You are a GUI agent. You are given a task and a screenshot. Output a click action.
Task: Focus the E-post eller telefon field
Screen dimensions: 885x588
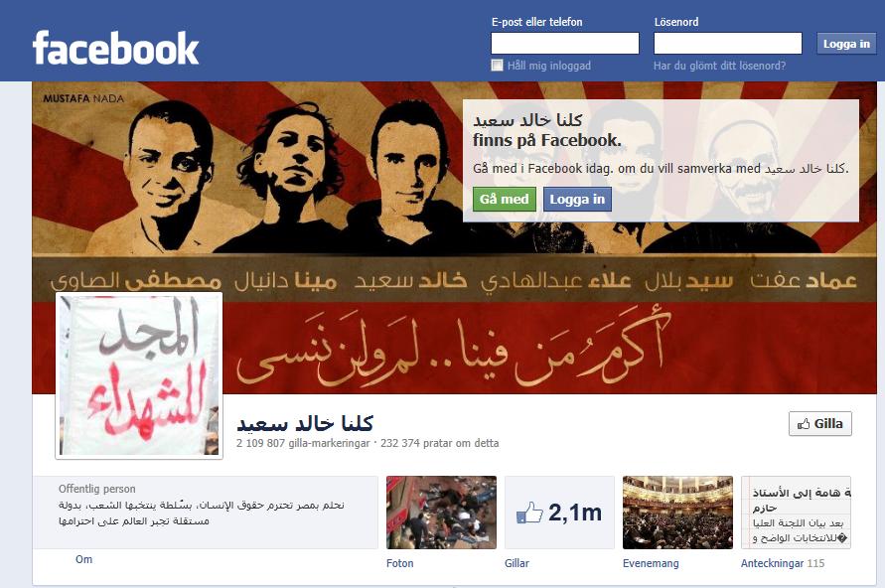point(565,44)
